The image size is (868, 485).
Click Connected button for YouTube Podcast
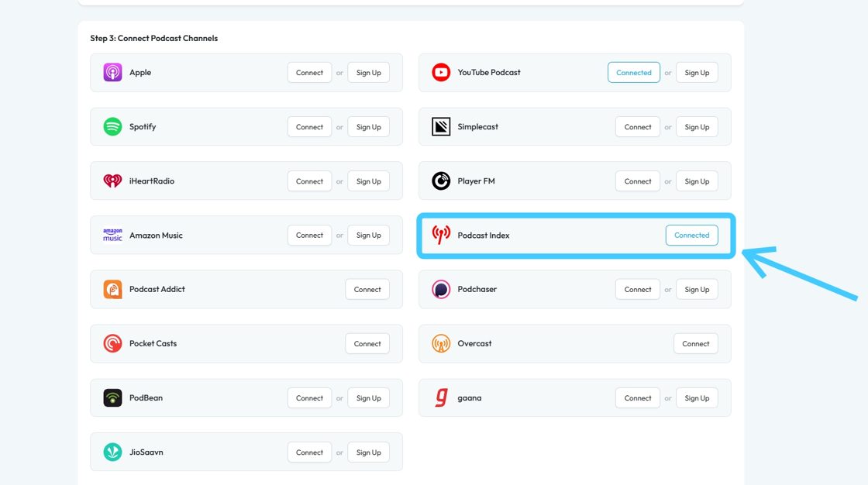pos(633,73)
